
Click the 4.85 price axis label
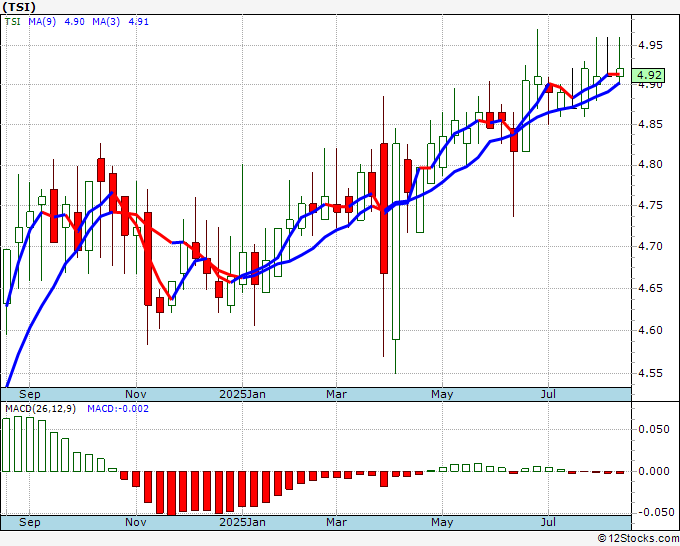click(651, 124)
